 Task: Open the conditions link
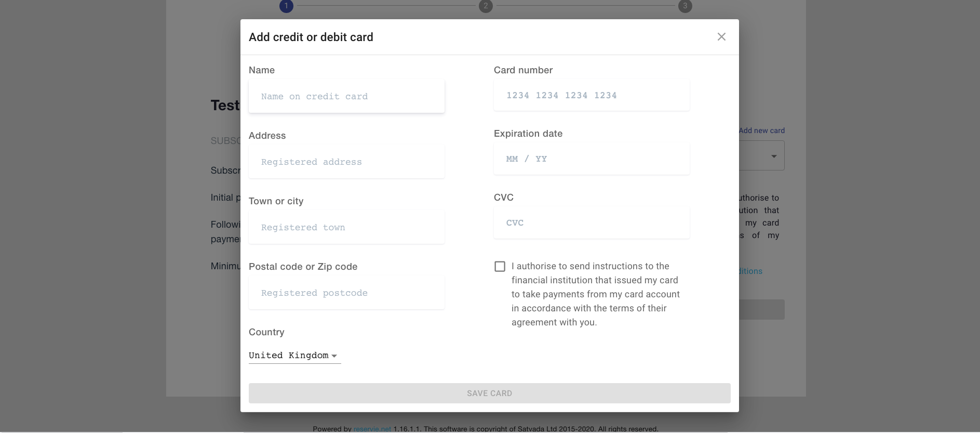748,271
